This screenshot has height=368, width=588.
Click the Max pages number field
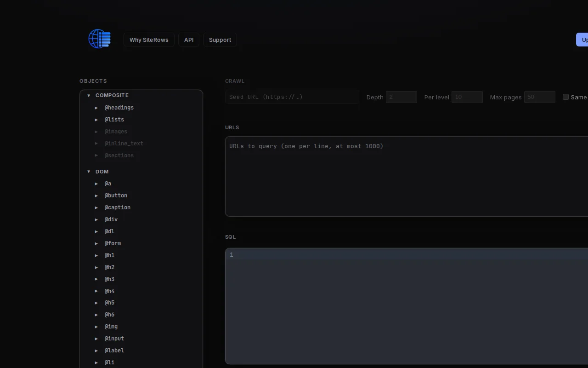point(540,97)
